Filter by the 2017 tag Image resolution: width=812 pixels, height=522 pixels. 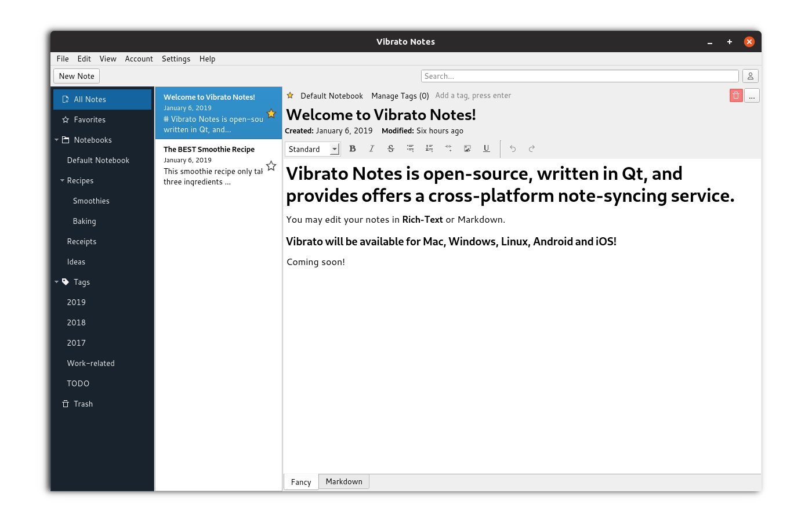(76, 343)
